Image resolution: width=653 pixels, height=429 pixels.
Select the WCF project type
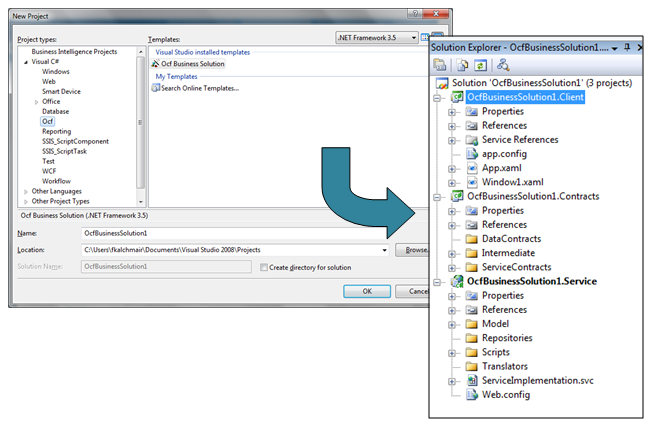pyautogui.click(x=49, y=171)
